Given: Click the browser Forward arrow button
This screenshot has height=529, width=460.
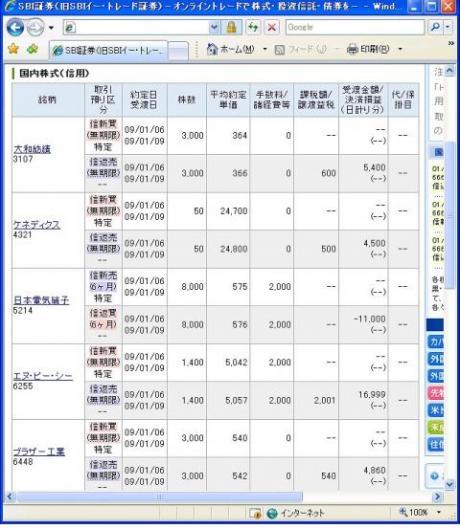Looking at the screenshot, I should click(x=35, y=27).
